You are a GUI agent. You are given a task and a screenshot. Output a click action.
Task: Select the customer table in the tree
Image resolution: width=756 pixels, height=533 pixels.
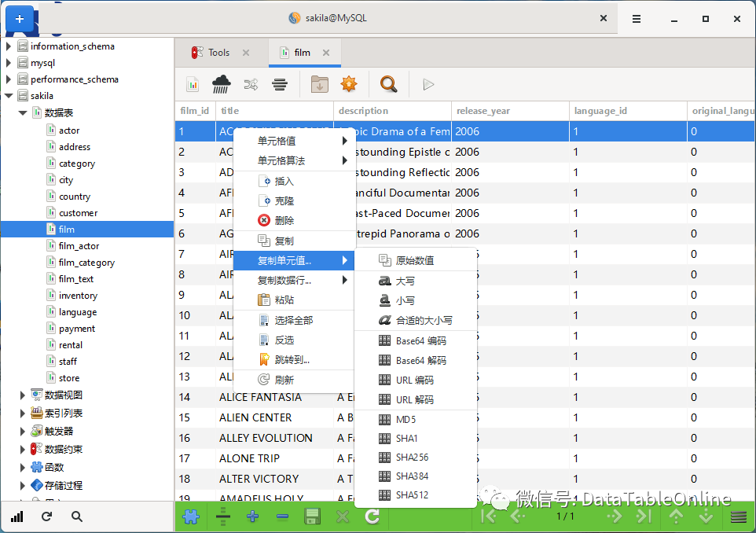78,213
